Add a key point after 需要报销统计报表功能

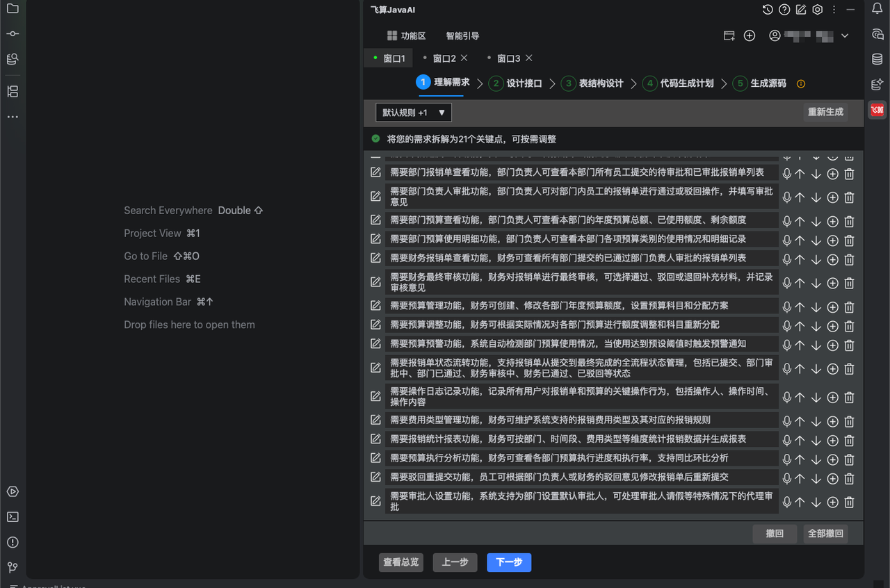(832, 441)
